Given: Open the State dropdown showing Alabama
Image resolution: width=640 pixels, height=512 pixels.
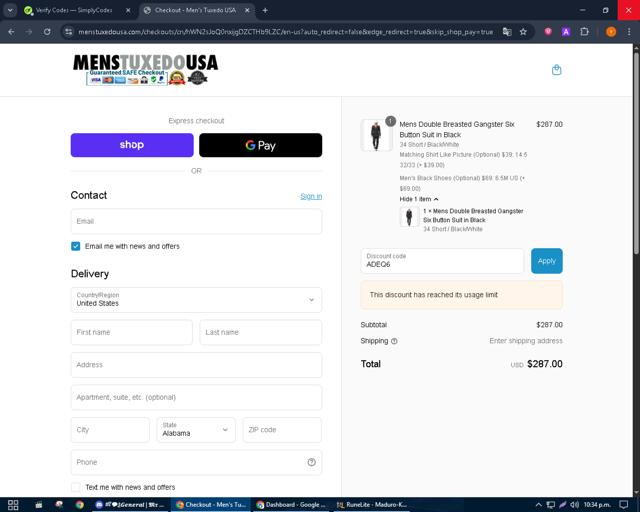Looking at the screenshot, I should click(x=196, y=430).
